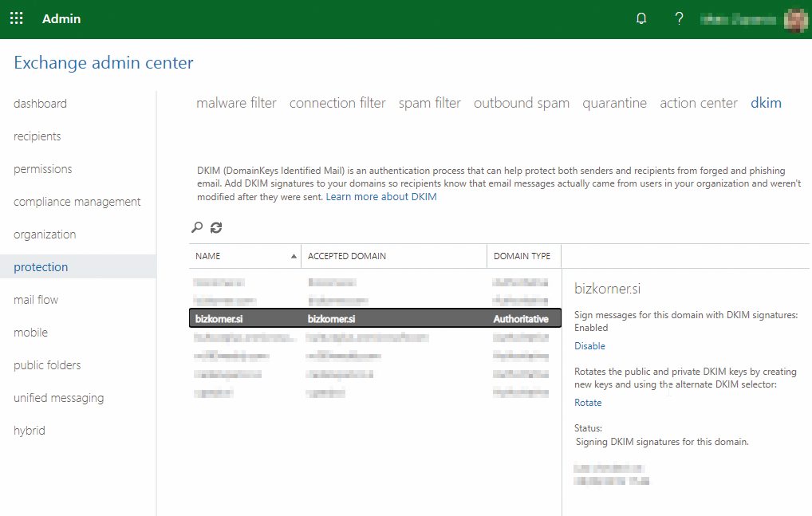This screenshot has width=812, height=516.
Task: Open help question mark icon
Action: [x=679, y=18]
